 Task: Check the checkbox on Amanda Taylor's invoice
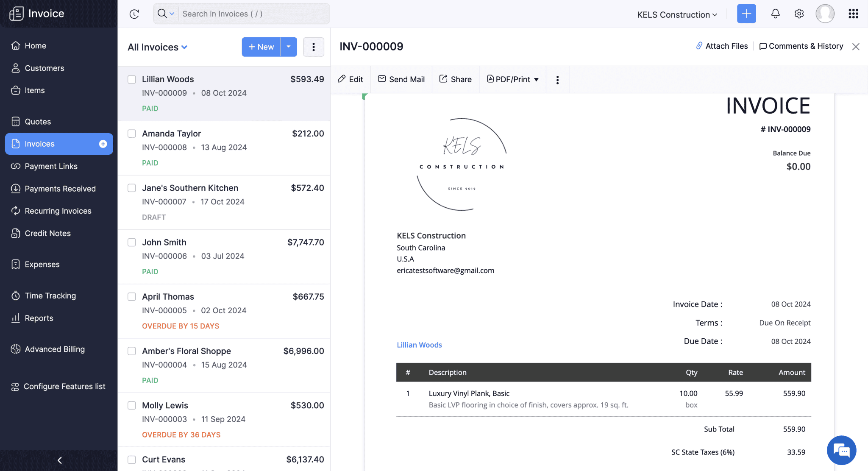click(x=131, y=134)
